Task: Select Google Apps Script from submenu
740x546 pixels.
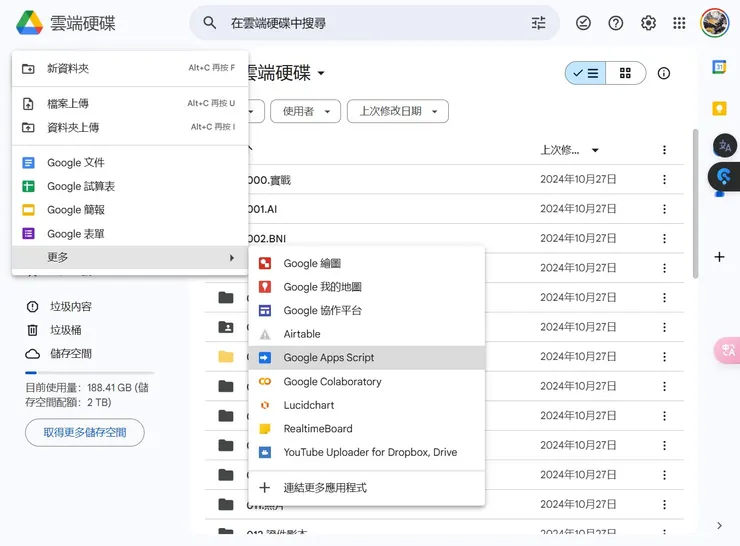Action: click(367, 358)
